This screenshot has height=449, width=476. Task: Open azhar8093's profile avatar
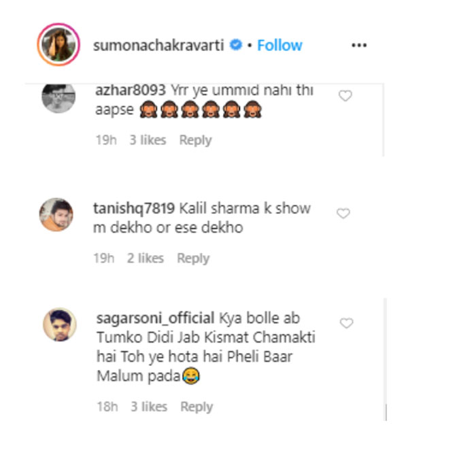pos(58,98)
